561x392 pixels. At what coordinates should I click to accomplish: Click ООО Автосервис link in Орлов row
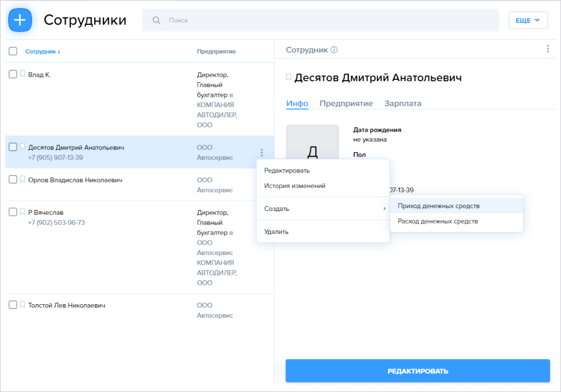[215, 185]
